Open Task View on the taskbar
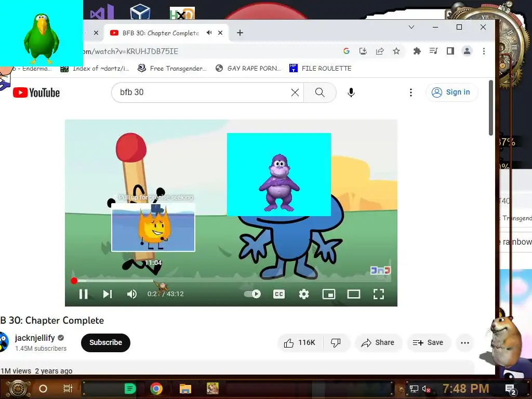This screenshot has height=399, width=532. pos(68,389)
